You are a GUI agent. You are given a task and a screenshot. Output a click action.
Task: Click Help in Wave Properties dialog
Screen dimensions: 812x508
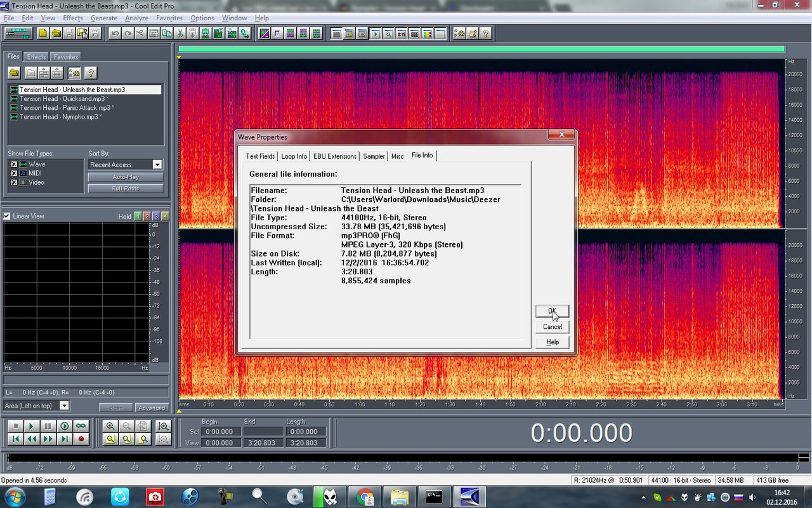(x=553, y=342)
